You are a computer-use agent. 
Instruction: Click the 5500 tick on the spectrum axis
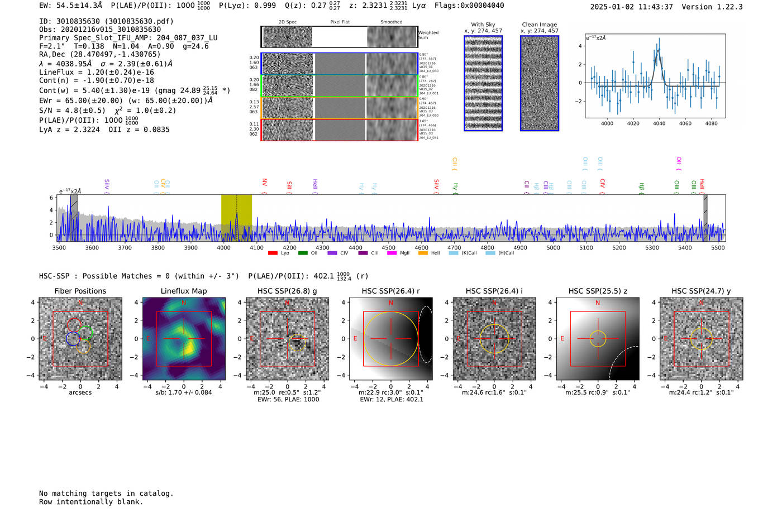[718, 248]
